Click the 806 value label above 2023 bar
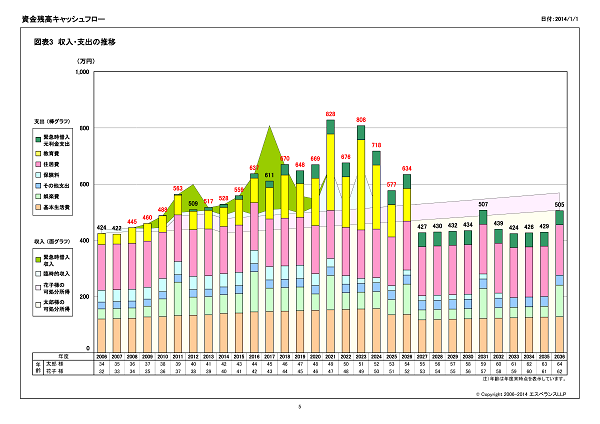Screen dimensions: 600x424 [x=361, y=120]
